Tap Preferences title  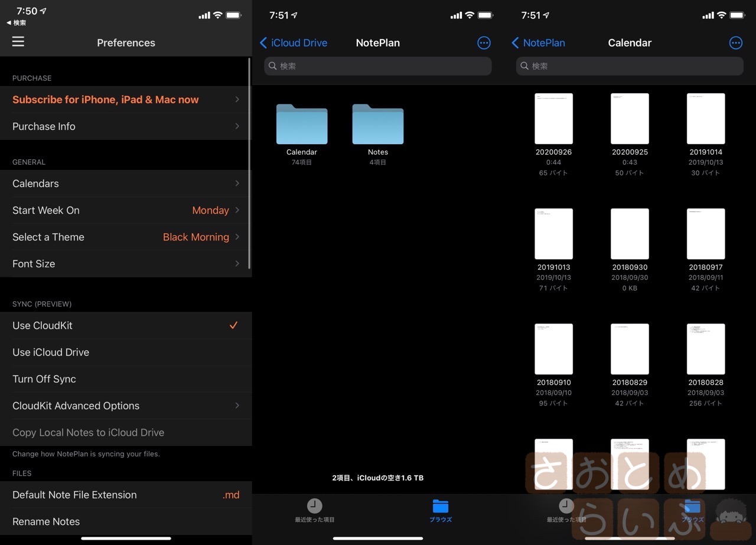(126, 43)
